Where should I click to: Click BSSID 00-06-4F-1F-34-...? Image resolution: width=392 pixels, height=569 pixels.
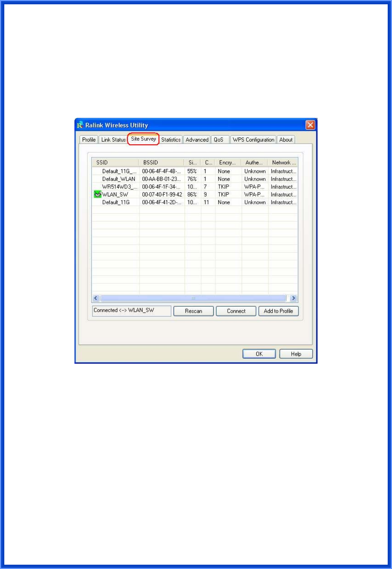click(161, 187)
